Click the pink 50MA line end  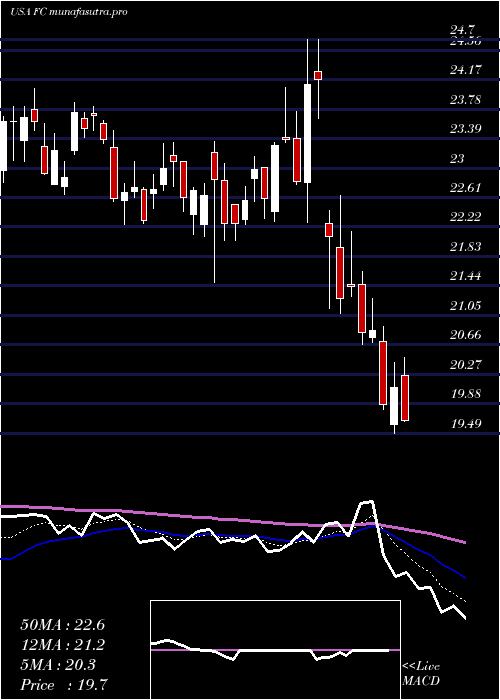click(x=464, y=542)
